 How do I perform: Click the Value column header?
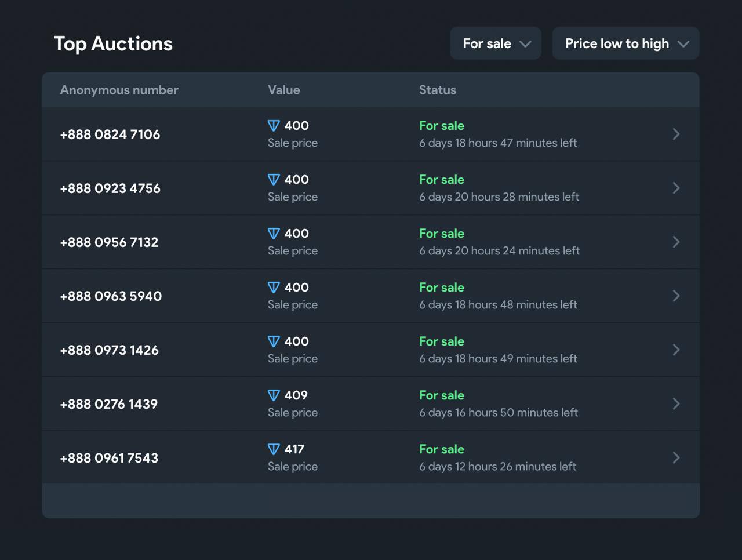[x=284, y=90]
